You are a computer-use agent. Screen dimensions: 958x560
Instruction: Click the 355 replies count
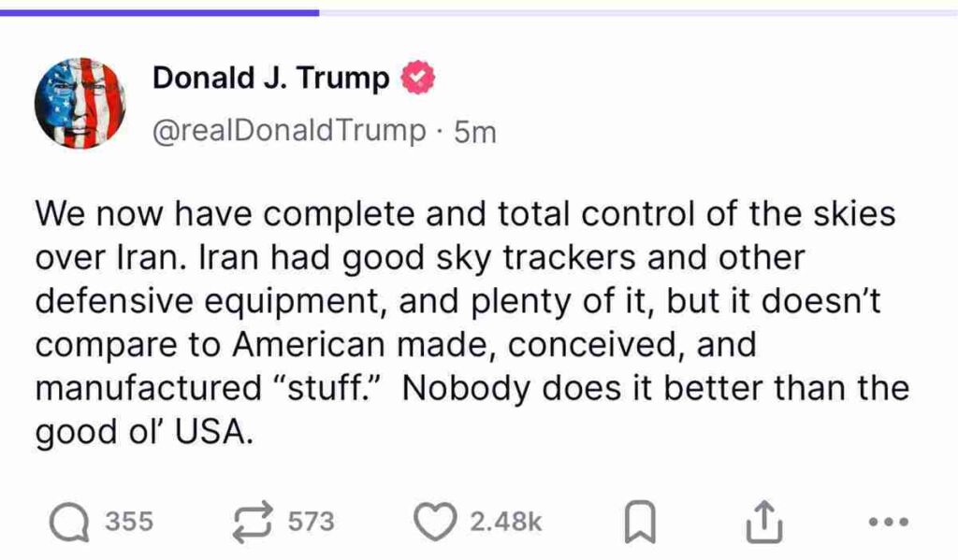(128, 522)
